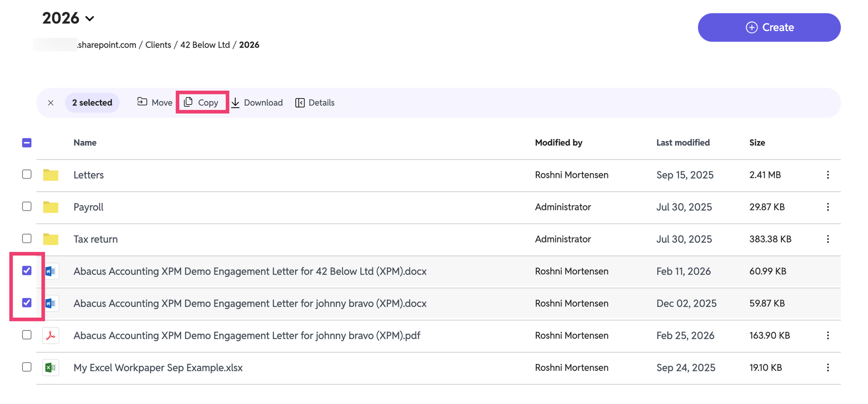The height and width of the screenshot is (404, 868).
Task: Uncheck the 42 Below Ltd docx checkbox
Action: coord(27,270)
